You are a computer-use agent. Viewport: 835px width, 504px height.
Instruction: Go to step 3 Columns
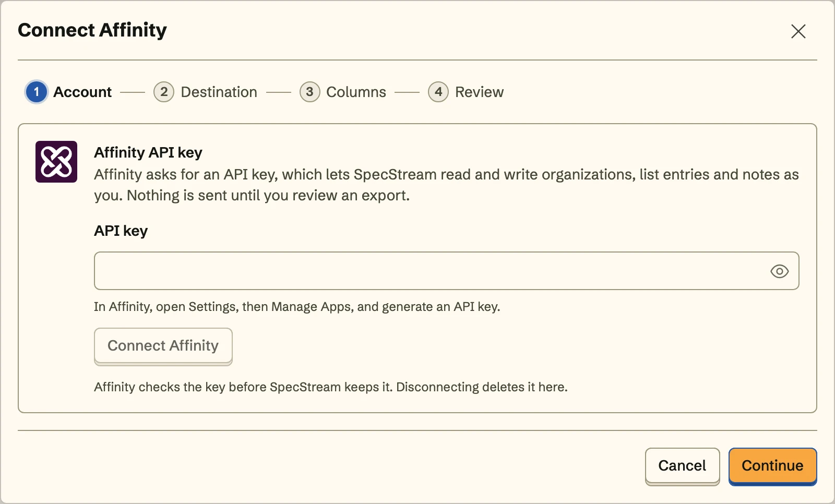point(343,92)
